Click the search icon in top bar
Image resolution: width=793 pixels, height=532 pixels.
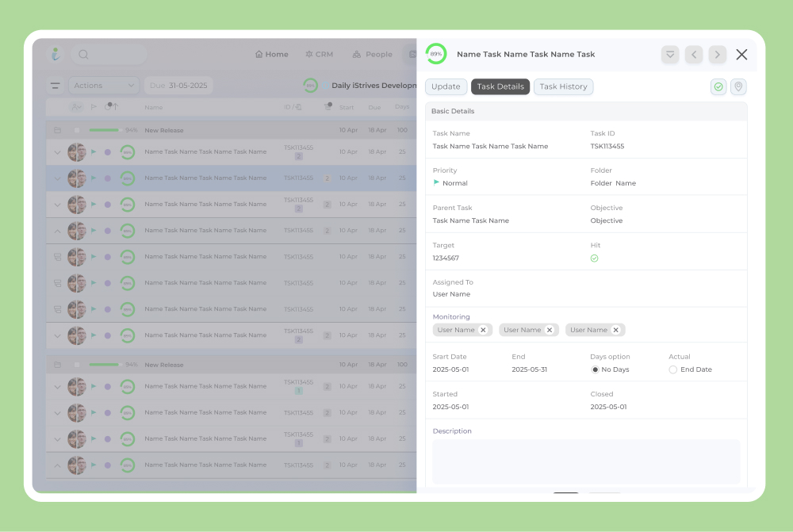coord(83,55)
